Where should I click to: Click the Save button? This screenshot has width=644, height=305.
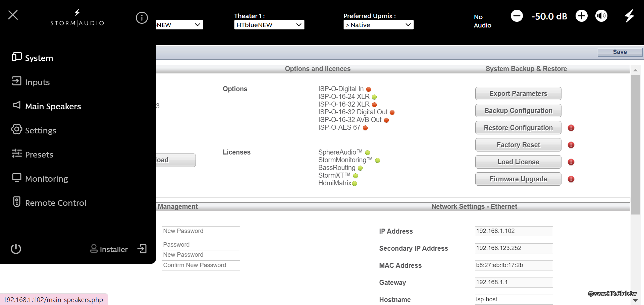pyautogui.click(x=620, y=52)
